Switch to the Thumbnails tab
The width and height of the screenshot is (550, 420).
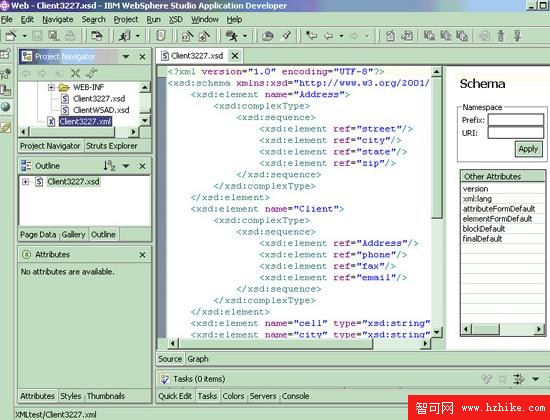(106, 396)
